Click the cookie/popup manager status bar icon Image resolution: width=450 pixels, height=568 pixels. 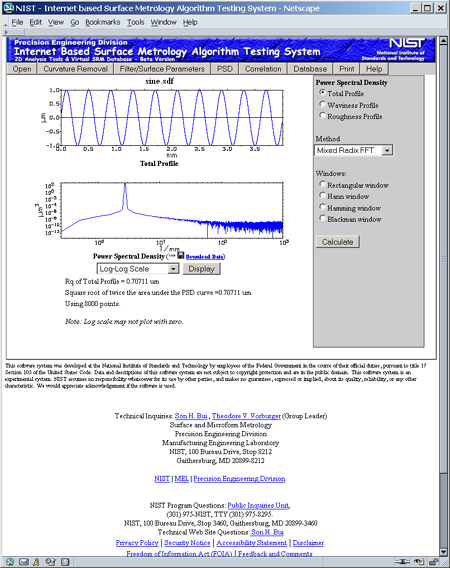[419, 562]
